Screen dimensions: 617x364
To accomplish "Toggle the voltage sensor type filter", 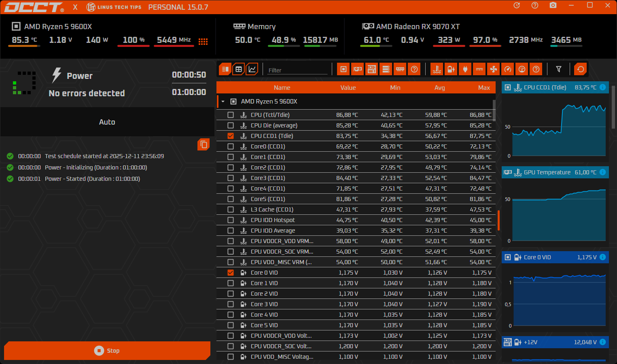I will tap(451, 69).
